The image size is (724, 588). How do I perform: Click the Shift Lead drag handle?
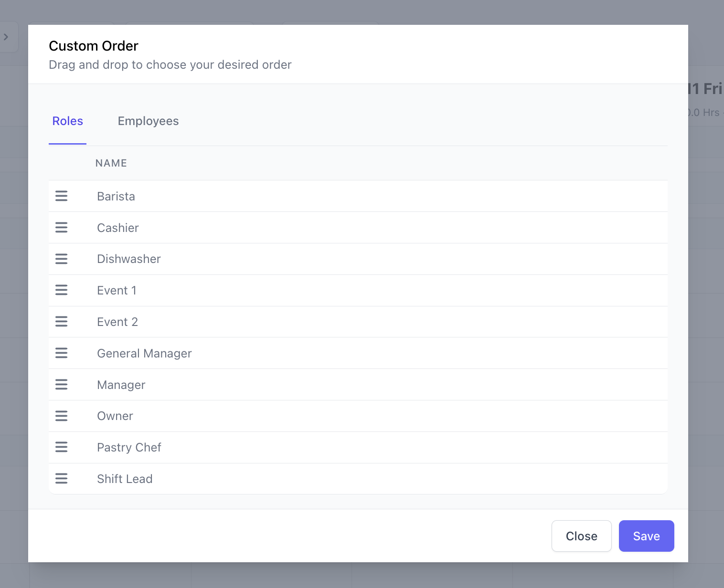click(62, 479)
